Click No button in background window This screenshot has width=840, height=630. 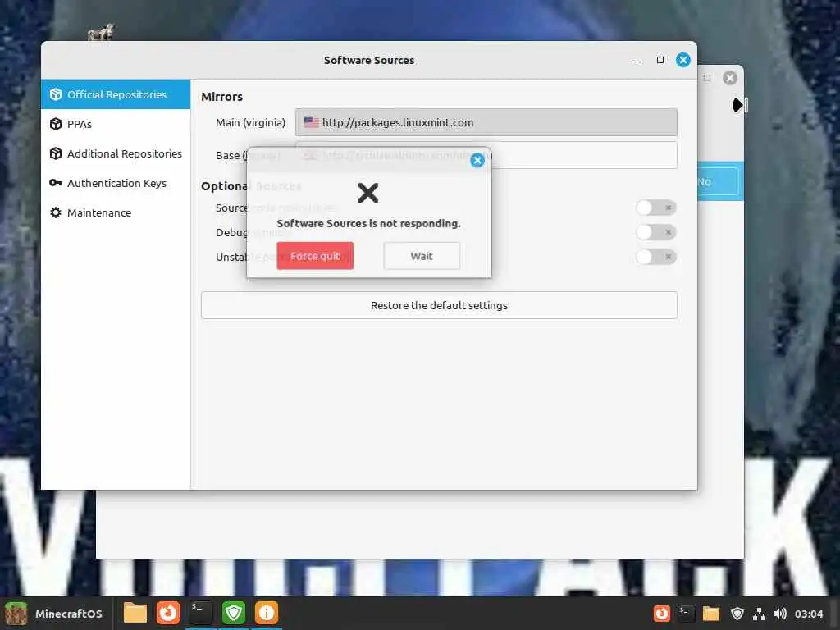tap(719, 181)
